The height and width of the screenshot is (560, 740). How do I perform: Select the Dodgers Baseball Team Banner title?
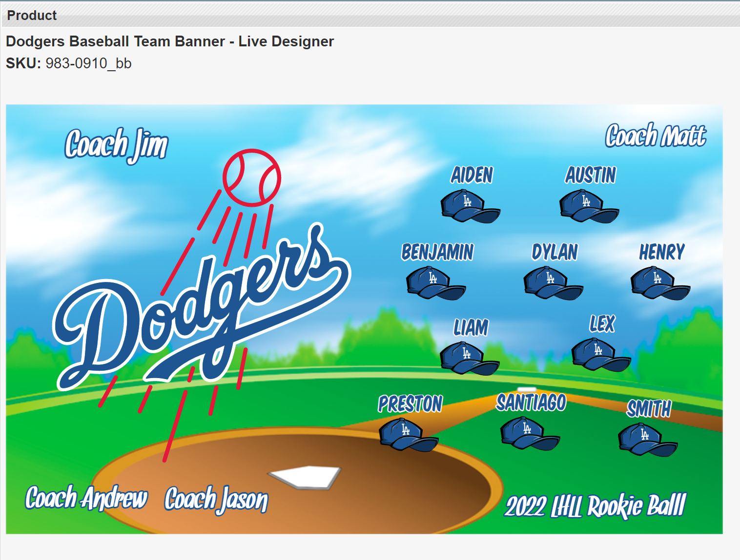pos(170,41)
